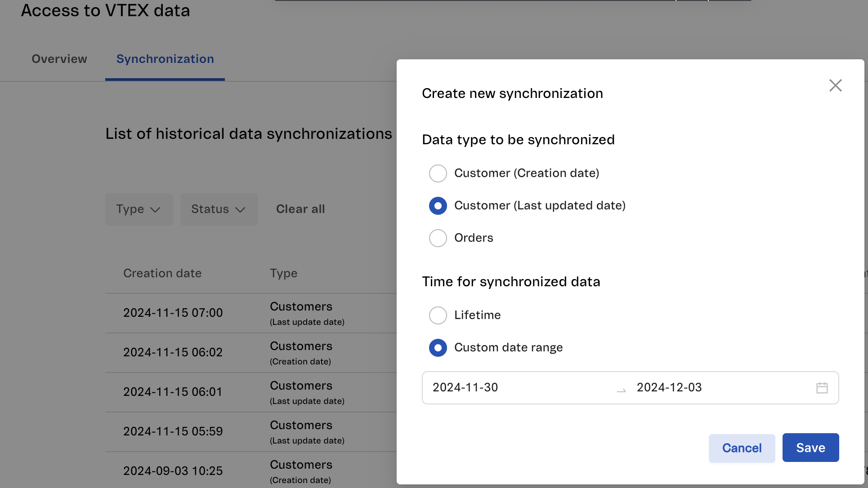Select row created 2024-11-15 07:00
This screenshot has width=868, height=488.
(x=251, y=313)
